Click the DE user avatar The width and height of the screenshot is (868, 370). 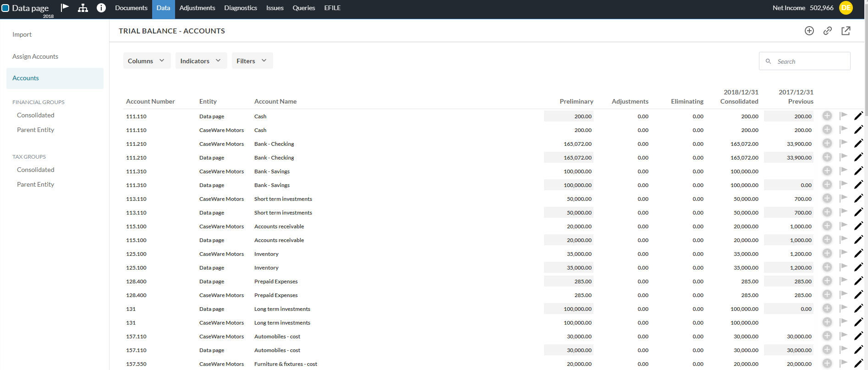846,8
